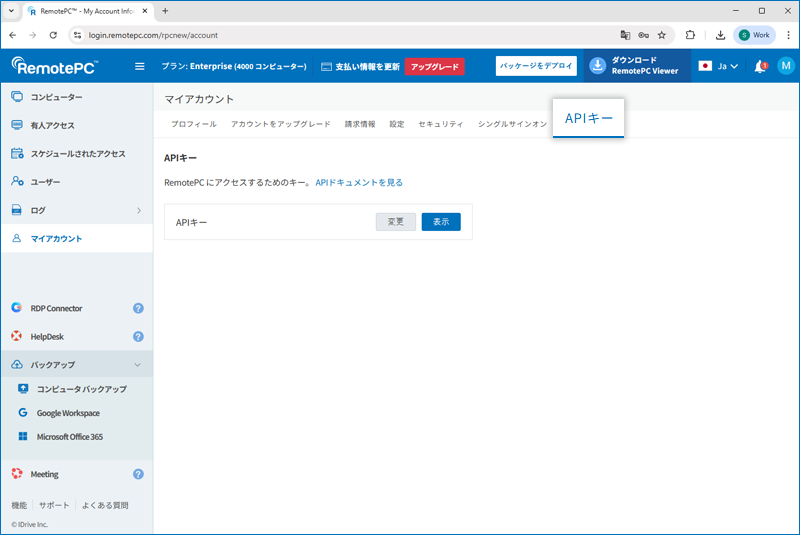
Task: Download RemotePC Viewer
Action: pyautogui.click(x=637, y=66)
